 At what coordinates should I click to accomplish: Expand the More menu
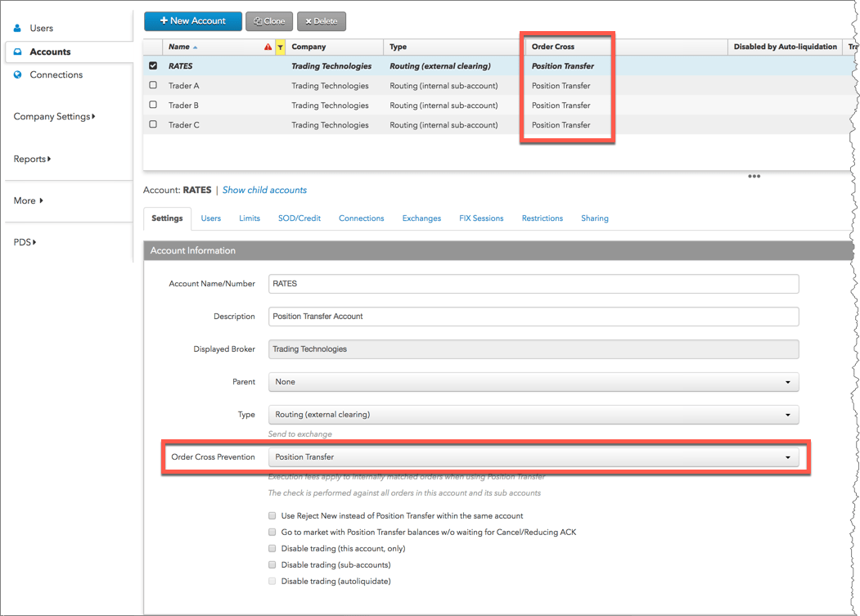pyautogui.click(x=29, y=200)
